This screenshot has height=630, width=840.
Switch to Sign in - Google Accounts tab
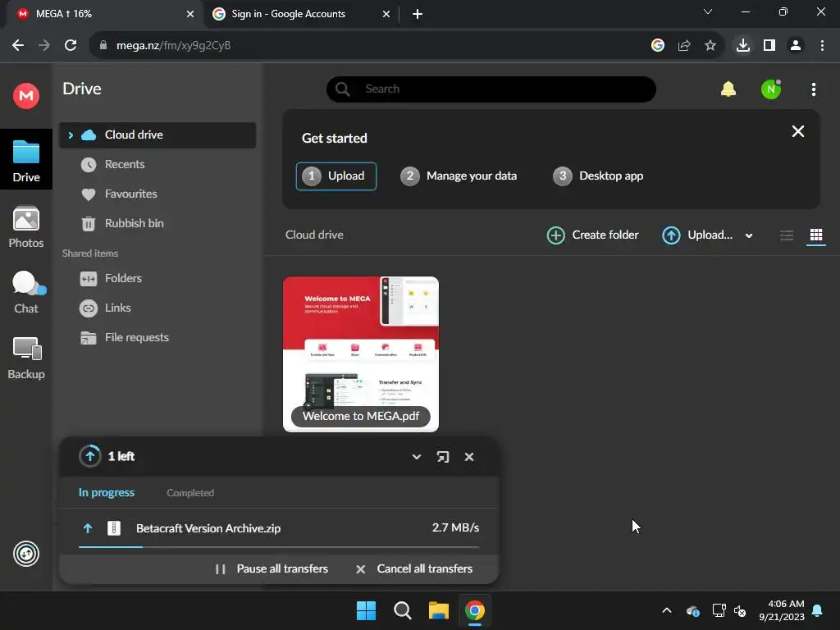tap(300, 14)
